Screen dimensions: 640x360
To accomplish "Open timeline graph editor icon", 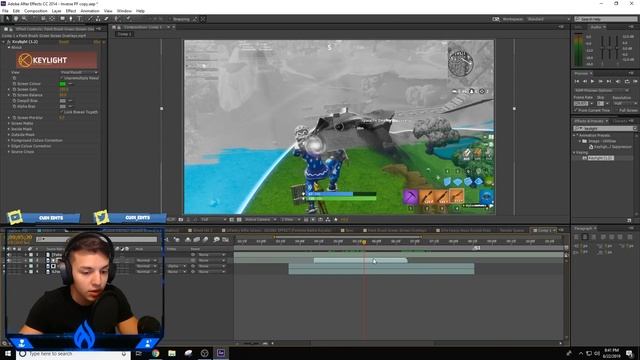I will [x=225, y=240].
